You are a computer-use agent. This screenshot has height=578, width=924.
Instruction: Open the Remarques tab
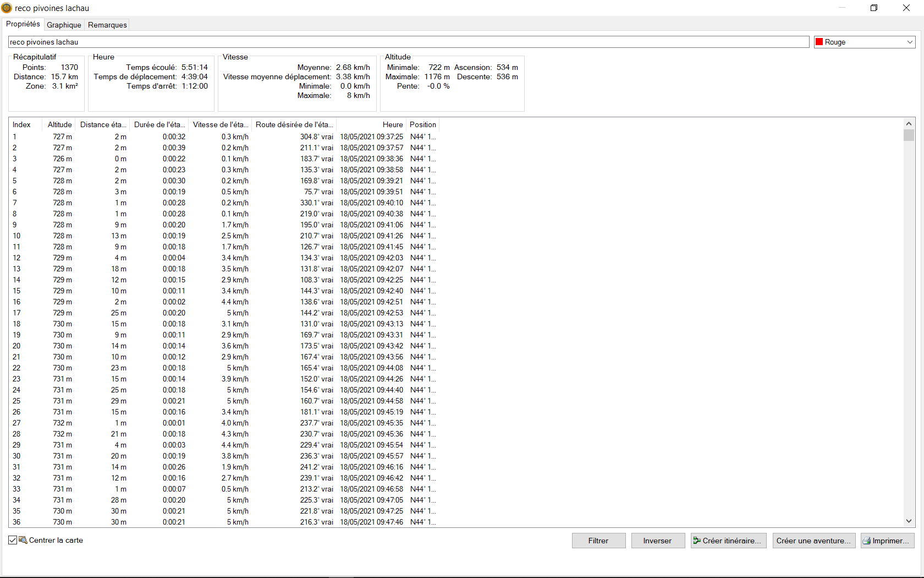[x=107, y=25]
